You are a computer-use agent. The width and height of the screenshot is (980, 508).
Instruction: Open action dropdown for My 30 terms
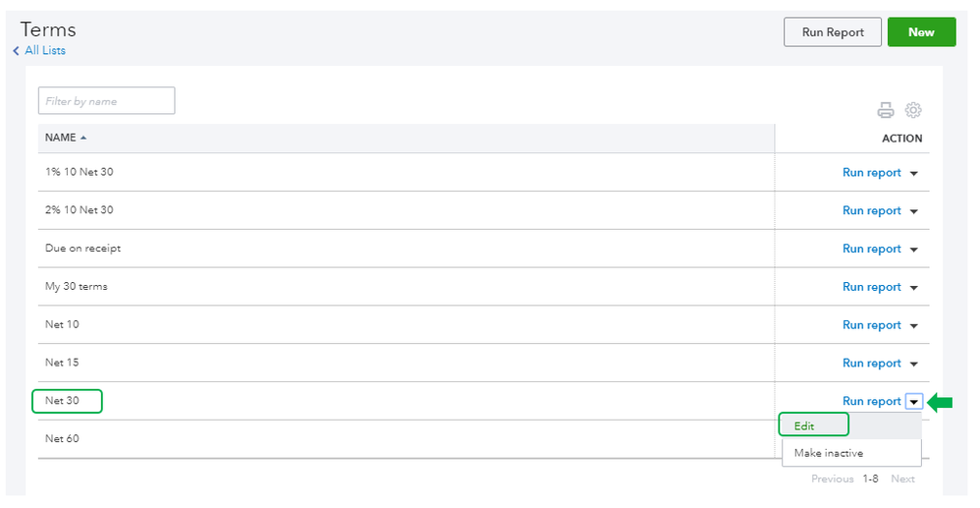tap(914, 288)
